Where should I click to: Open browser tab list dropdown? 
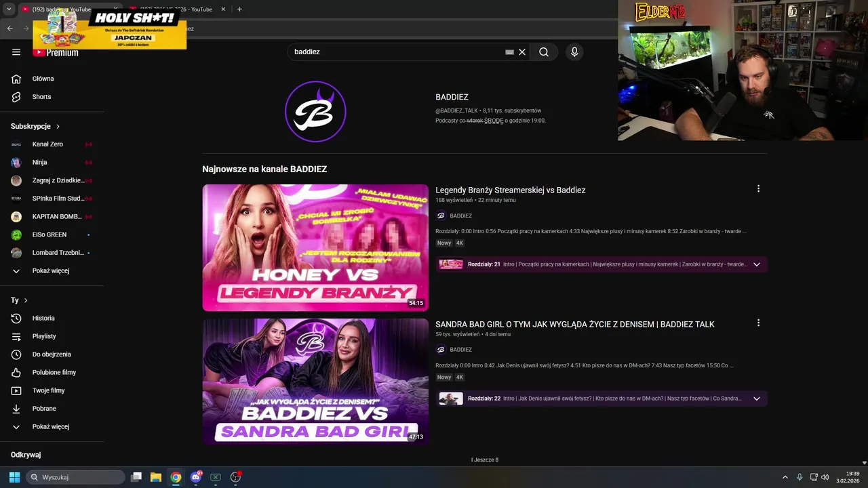[9, 9]
